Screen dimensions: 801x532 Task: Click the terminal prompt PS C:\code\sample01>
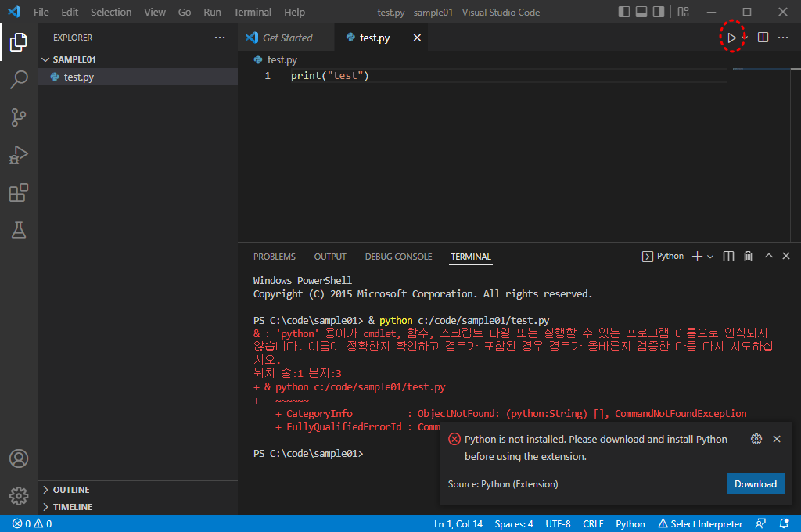pyautogui.click(x=308, y=453)
